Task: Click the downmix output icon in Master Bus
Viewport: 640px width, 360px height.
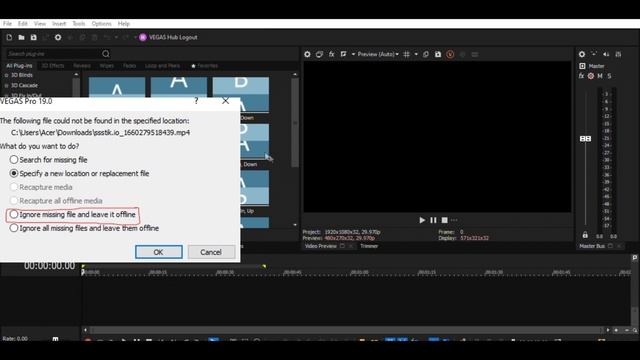Action: tap(594, 54)
